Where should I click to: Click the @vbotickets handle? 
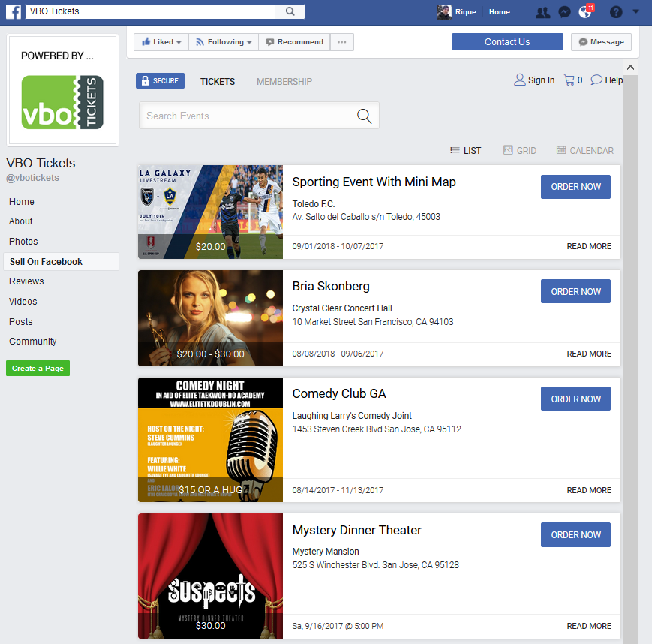pyautogui.click(x=32, y=178)
